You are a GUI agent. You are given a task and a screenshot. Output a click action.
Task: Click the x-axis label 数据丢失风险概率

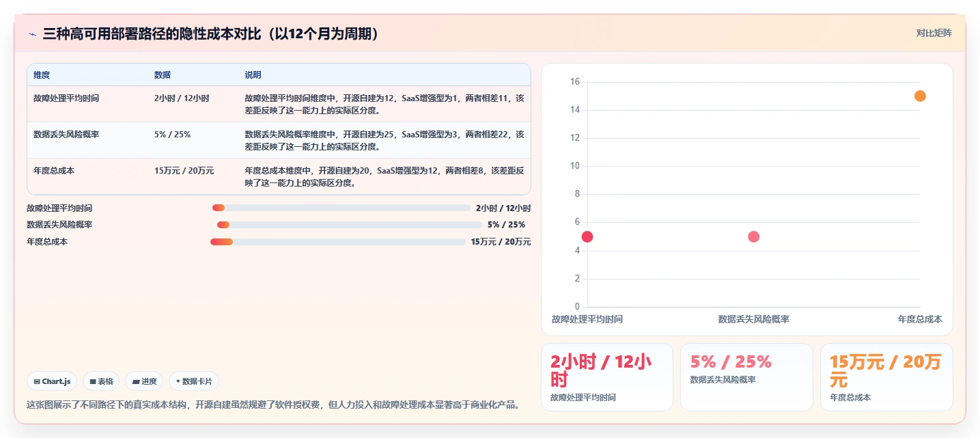(x=754, y=319)
